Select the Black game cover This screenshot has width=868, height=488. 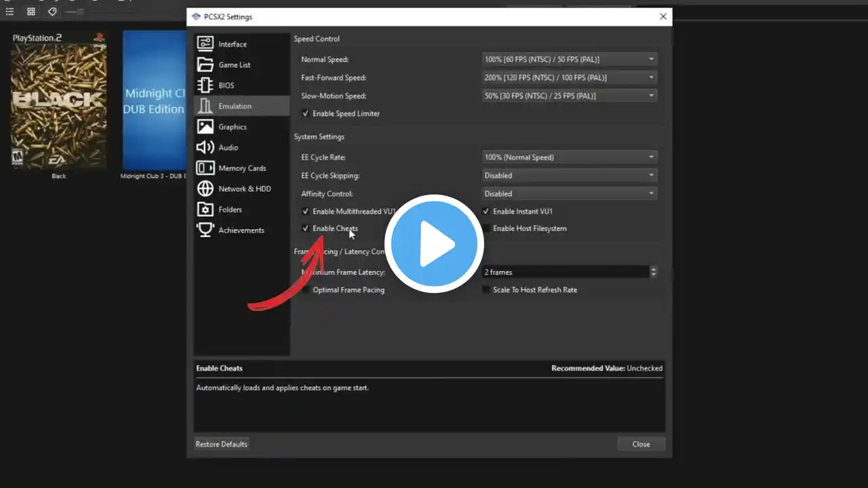[59, 101]
